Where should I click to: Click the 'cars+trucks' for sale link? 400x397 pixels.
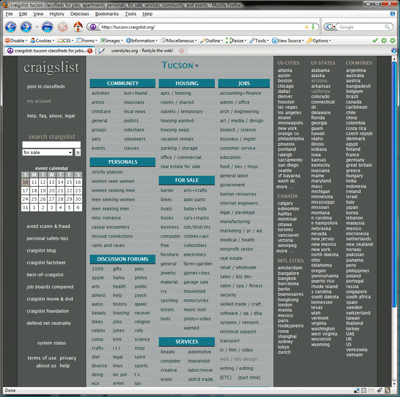(196, 218)
